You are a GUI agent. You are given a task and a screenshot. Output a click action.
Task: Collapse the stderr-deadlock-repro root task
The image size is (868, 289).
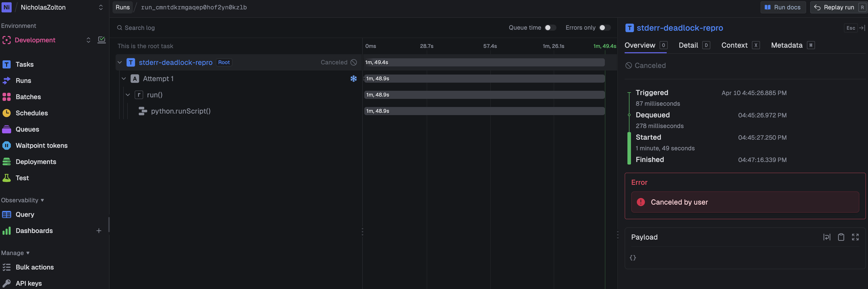point(120,62)
